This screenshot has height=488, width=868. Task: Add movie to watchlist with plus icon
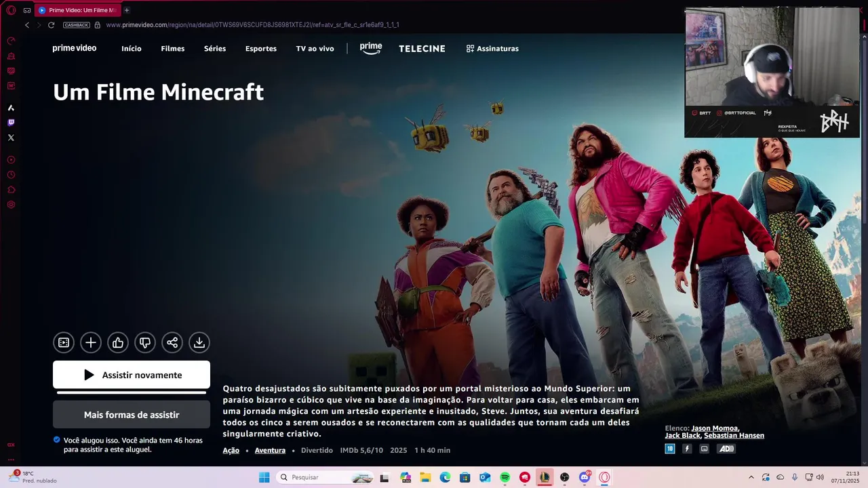91,342
